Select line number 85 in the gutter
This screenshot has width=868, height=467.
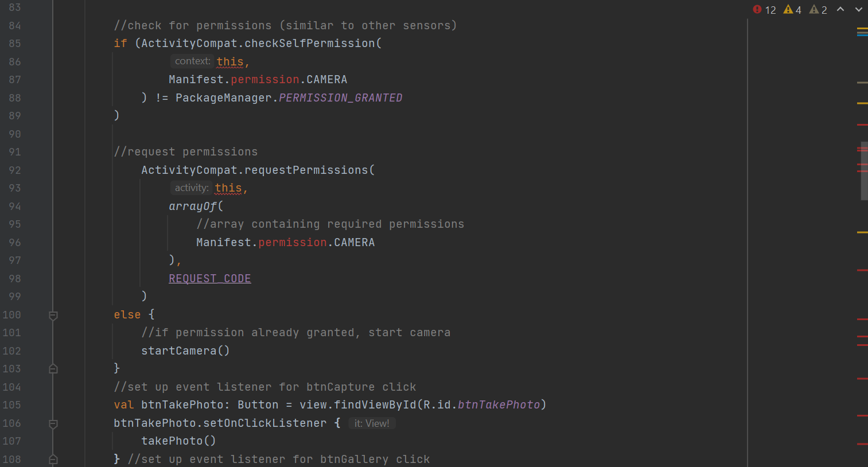15,44
